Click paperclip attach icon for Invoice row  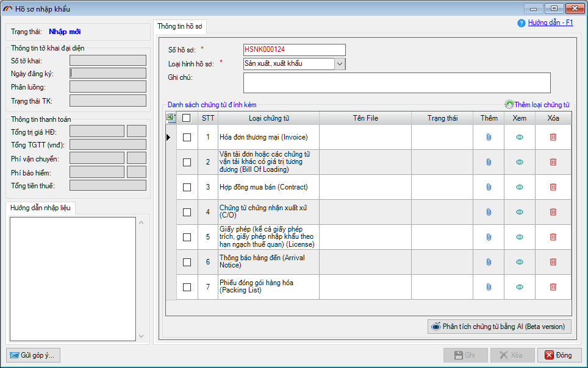tap(489, 138)
